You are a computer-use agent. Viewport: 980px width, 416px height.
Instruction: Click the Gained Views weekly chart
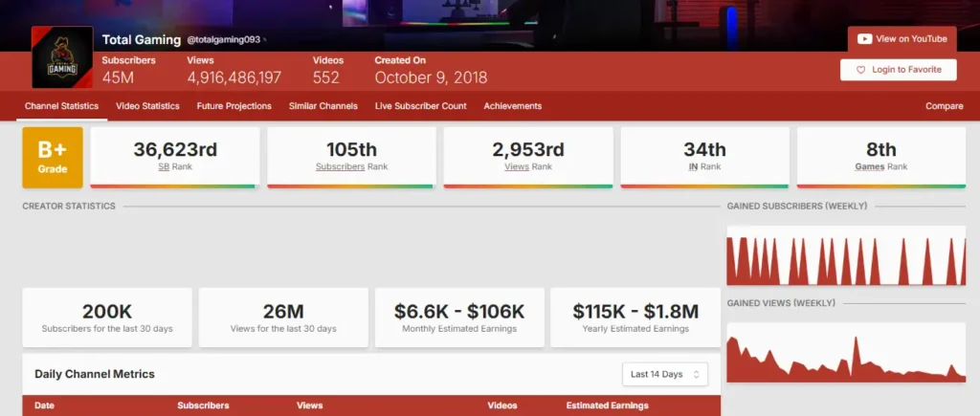[x=846, y=352]
